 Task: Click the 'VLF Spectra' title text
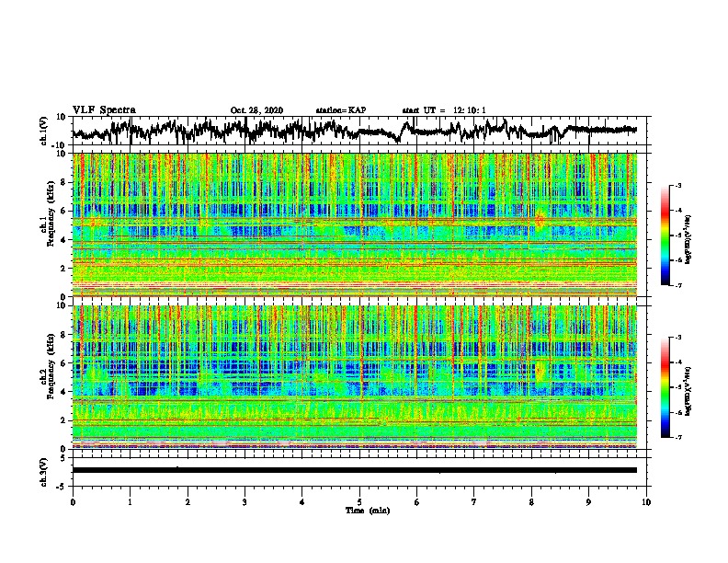(104, 110)
